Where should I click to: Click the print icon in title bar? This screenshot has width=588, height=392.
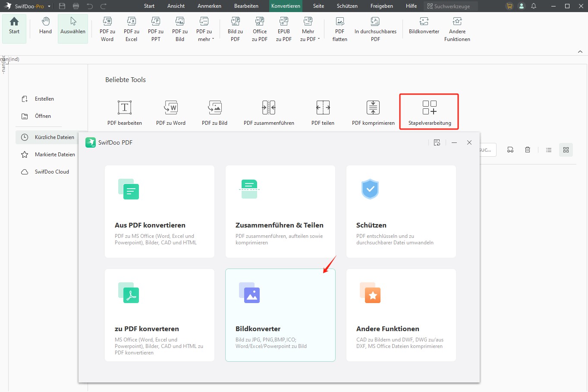(76, 6)
